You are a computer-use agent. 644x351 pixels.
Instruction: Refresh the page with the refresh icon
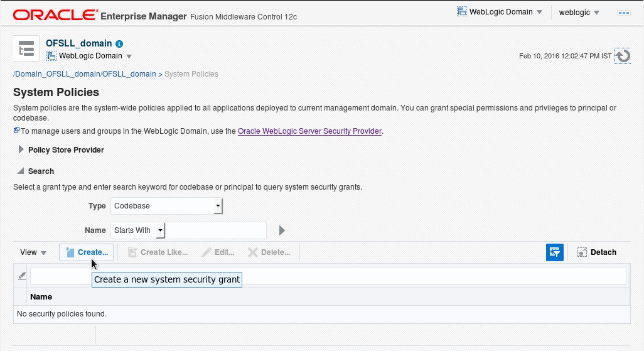click(623, 56)
